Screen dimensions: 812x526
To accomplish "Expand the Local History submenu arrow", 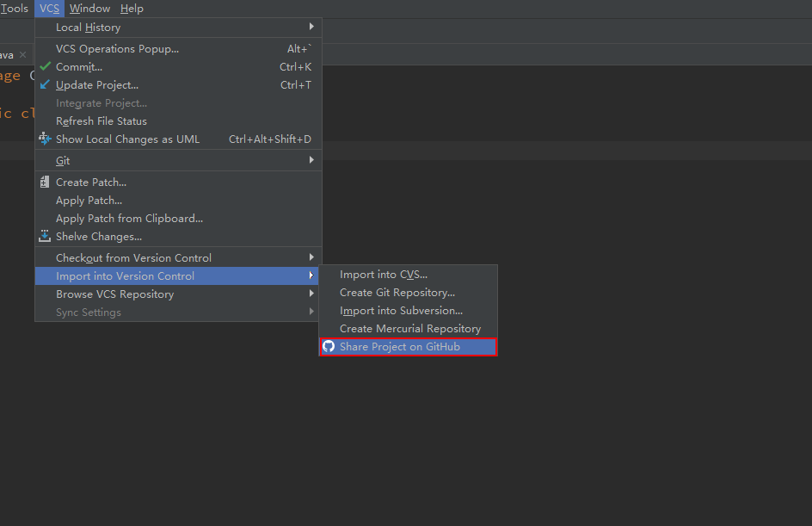I will pyautogui.click(x=311, y=27).
